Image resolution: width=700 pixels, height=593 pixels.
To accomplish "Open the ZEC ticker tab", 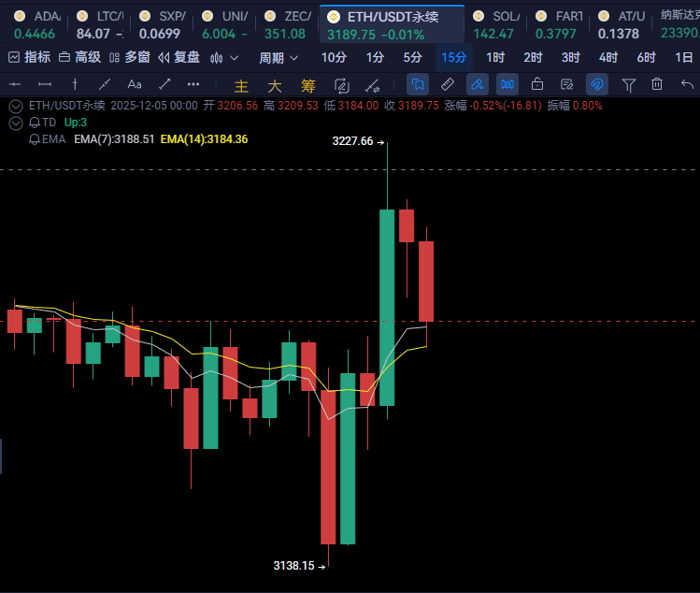I will (288, 24).
